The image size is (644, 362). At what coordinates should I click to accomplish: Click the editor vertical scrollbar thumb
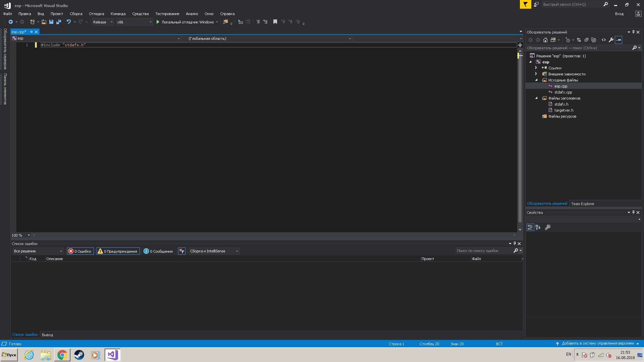point(520,137)
